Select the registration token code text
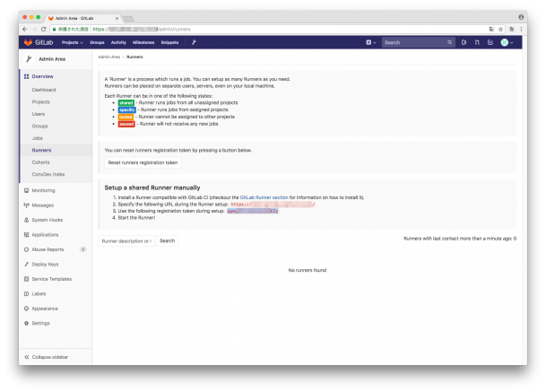The image size is (546, 392). (253, 211)
